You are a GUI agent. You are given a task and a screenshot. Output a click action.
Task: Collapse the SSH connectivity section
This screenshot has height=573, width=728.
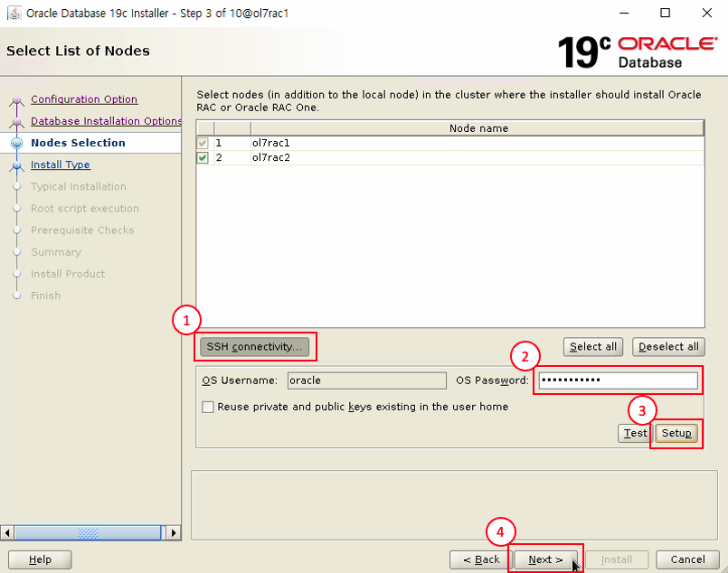click(256, 346)
